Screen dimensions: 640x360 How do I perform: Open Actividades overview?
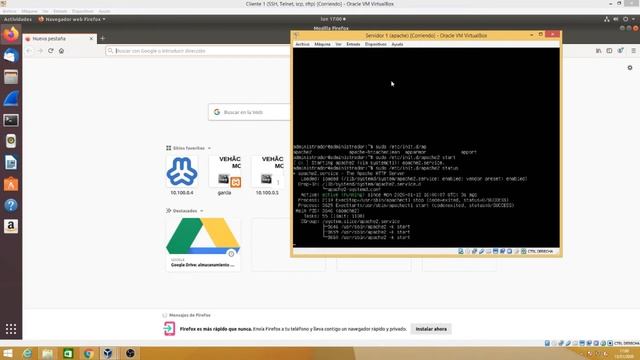(18, 19)
